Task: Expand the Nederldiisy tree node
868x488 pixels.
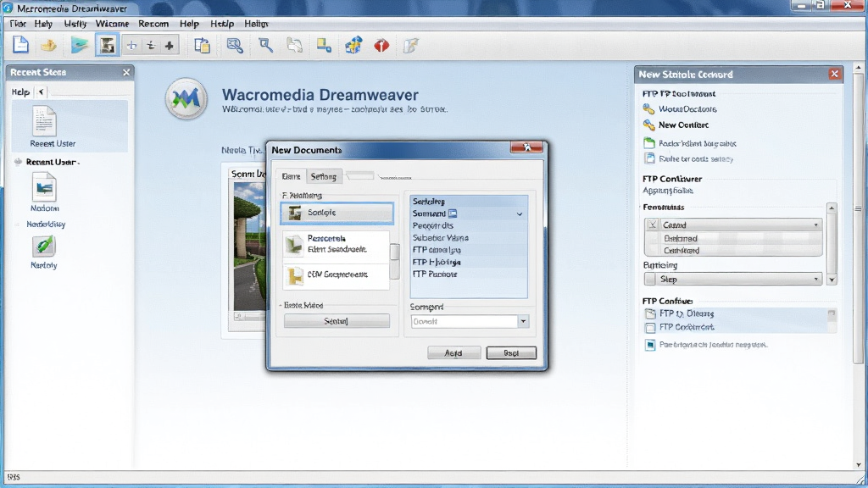Action: (x=18, y=224)
